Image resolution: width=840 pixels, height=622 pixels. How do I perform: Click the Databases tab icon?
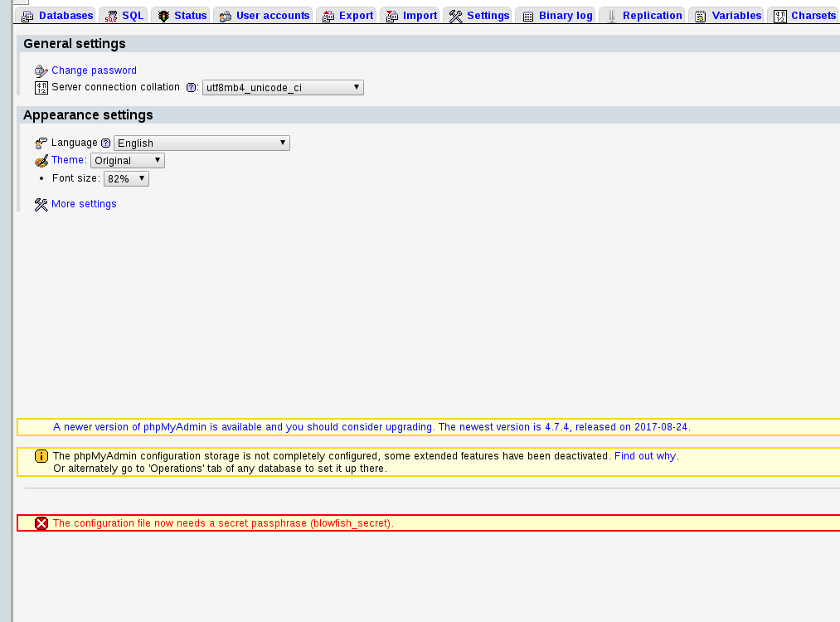27,16
